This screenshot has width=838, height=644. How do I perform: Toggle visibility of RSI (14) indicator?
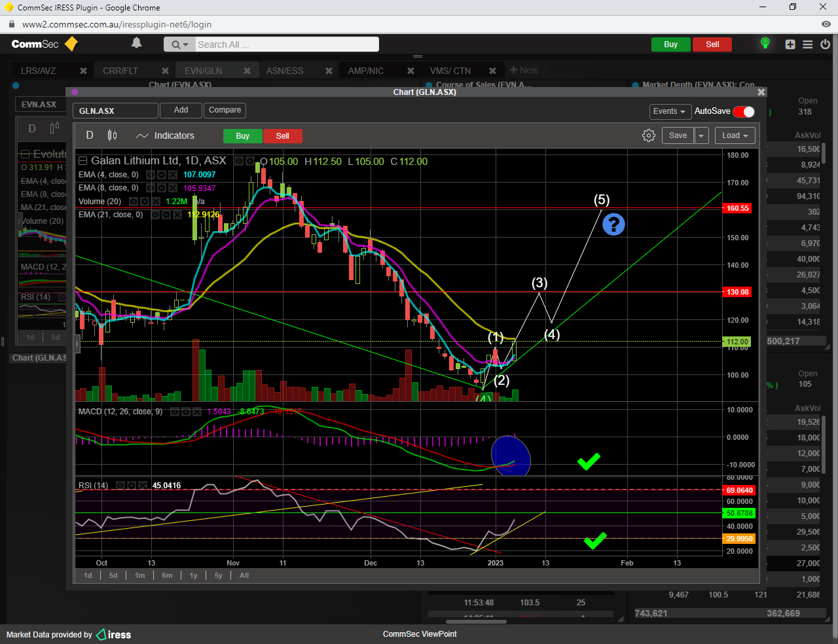coord(120,486)
